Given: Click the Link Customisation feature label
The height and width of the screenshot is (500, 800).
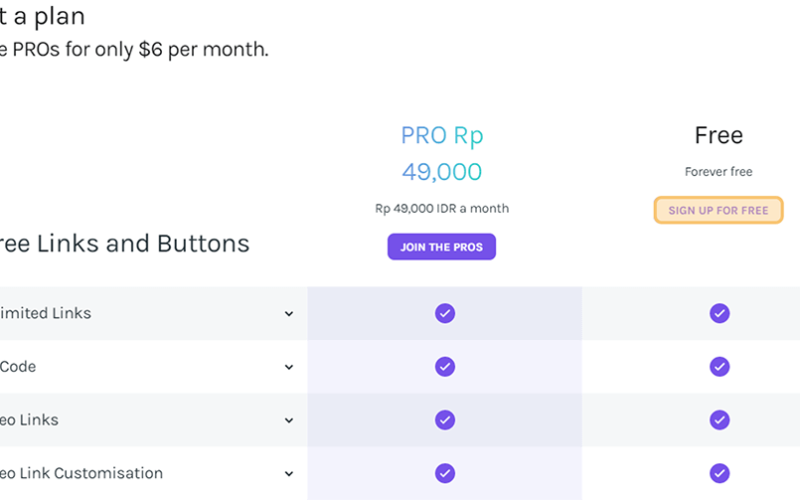Looking at the screenshot, I should [82, 473].
